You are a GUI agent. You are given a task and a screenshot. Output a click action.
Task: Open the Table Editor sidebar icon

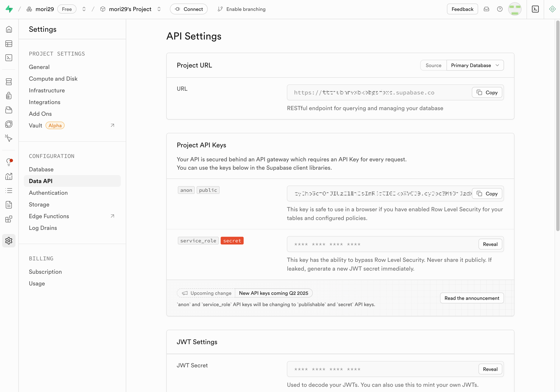pos(9,44)
